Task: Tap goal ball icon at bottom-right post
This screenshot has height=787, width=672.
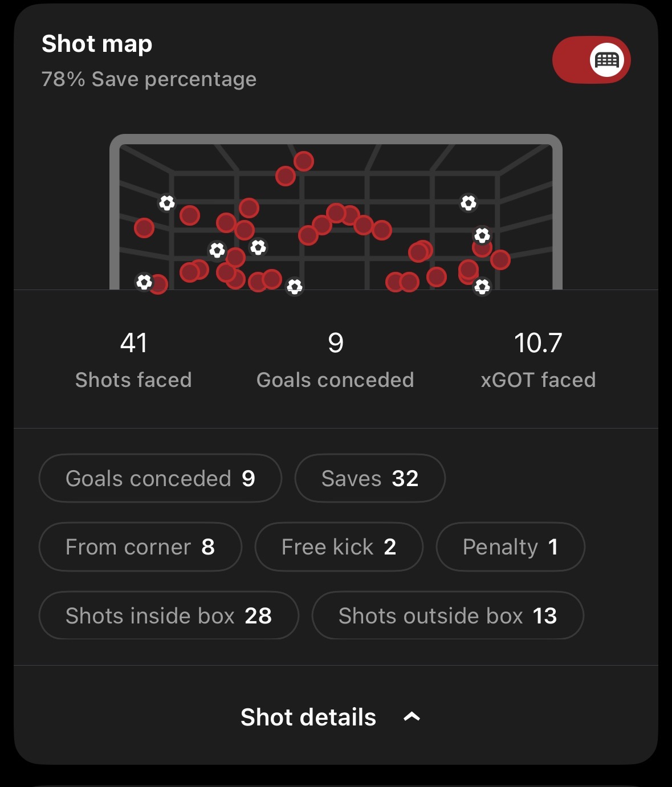Action: (482, 286)
